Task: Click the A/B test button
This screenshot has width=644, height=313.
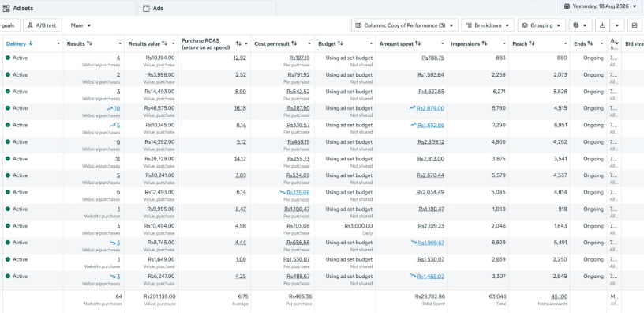Action: coord(43,25)
